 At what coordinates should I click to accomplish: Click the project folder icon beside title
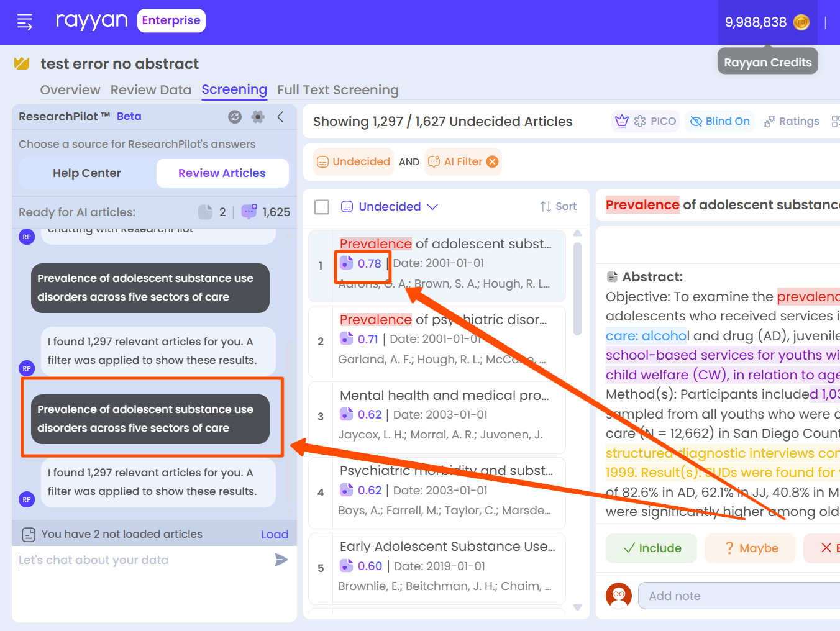point(22,63)
